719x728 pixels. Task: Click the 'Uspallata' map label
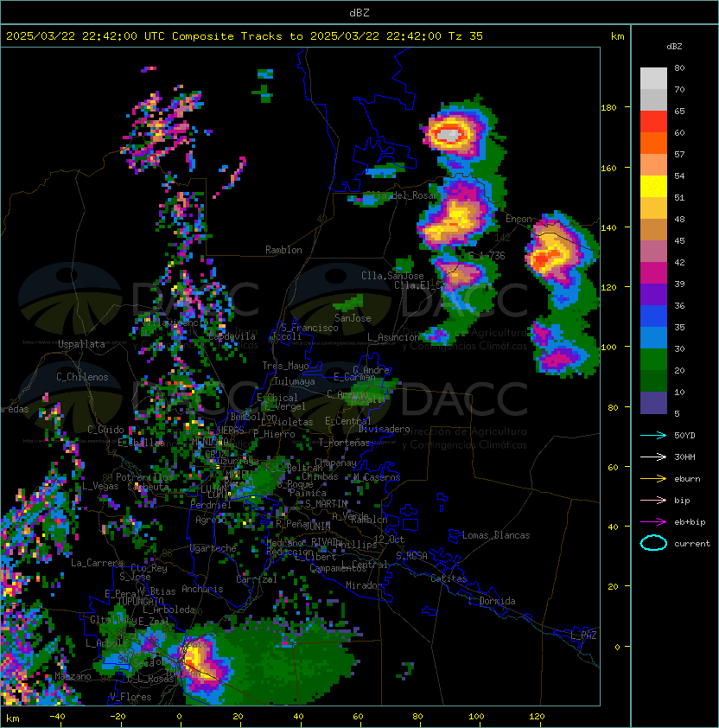[81, 344]
